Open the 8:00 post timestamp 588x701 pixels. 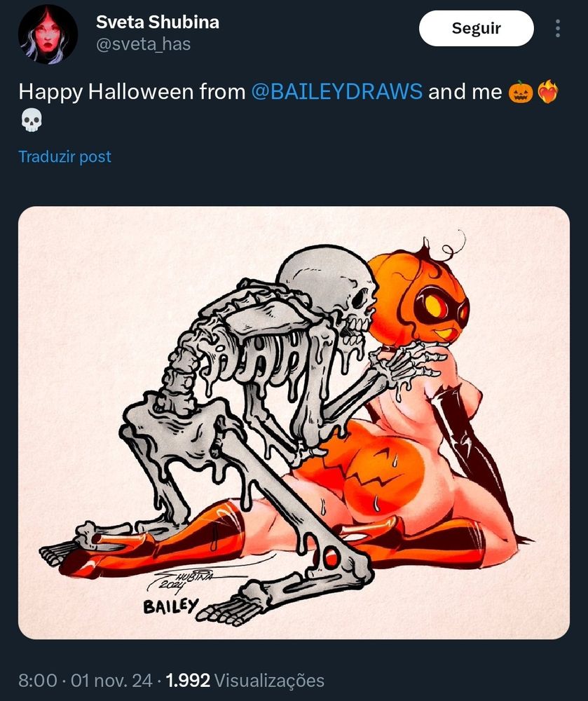click(x=38, y=681)
